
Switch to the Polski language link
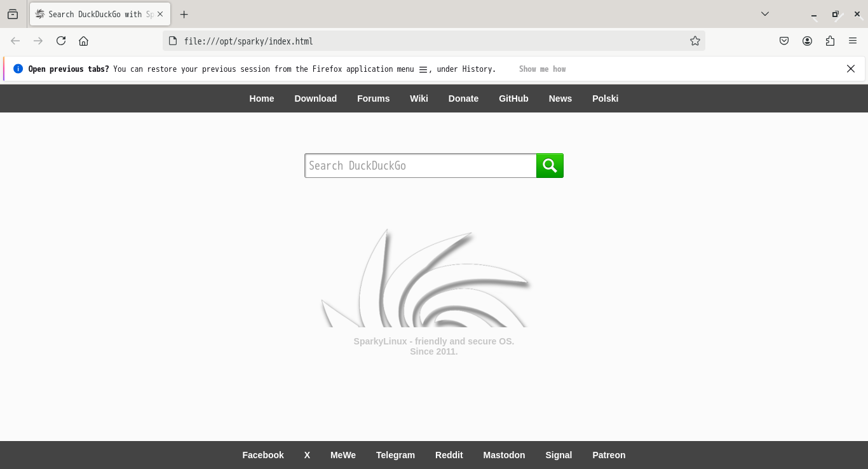coord(606,99)
